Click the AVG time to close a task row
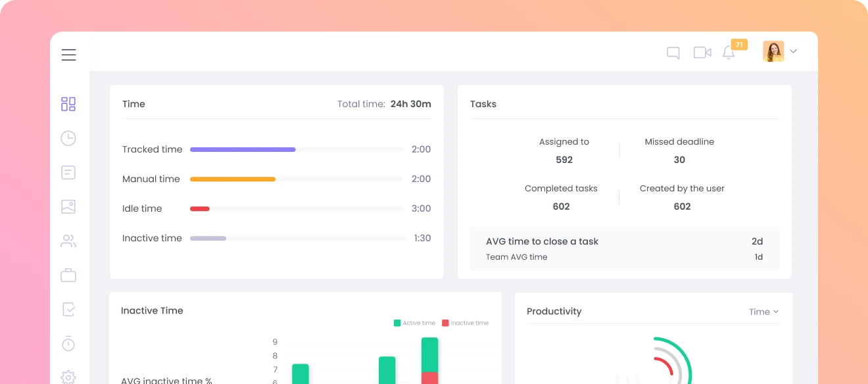Screen dimensions: 868x384 625,249
